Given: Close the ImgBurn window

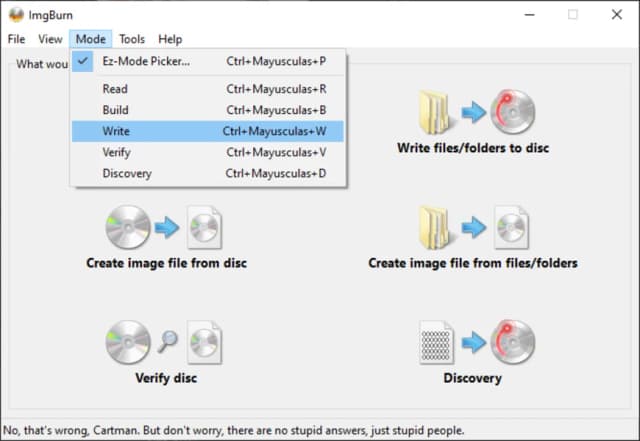Looking at the screenshot, I should click(x=617, y=15).
